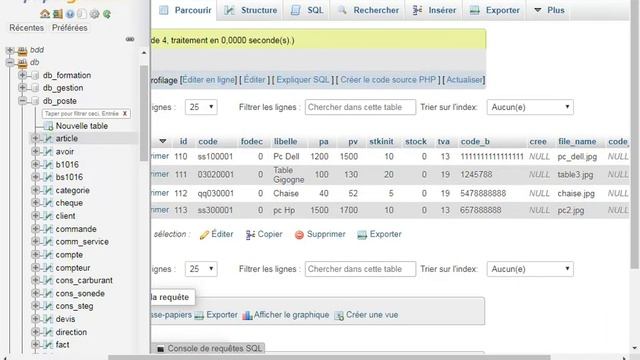
Task: Expand the commande table node
Action: pyautogui.click(x=36, y=229)
